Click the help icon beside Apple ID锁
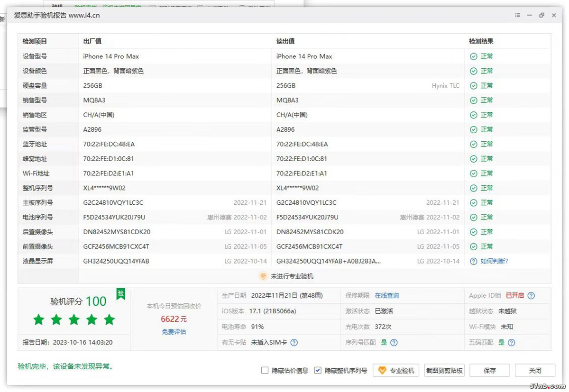This screenshot has height=392, width=569. [531, 296]
